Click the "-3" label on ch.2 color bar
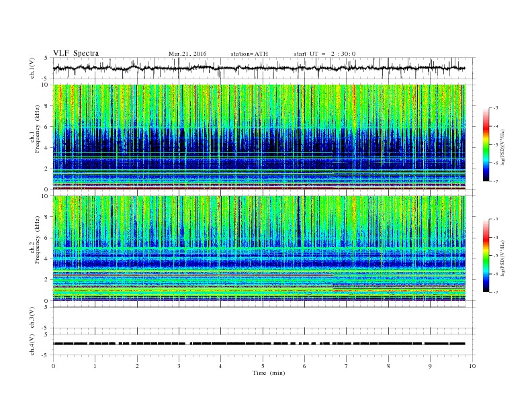 tap(495, 219)
